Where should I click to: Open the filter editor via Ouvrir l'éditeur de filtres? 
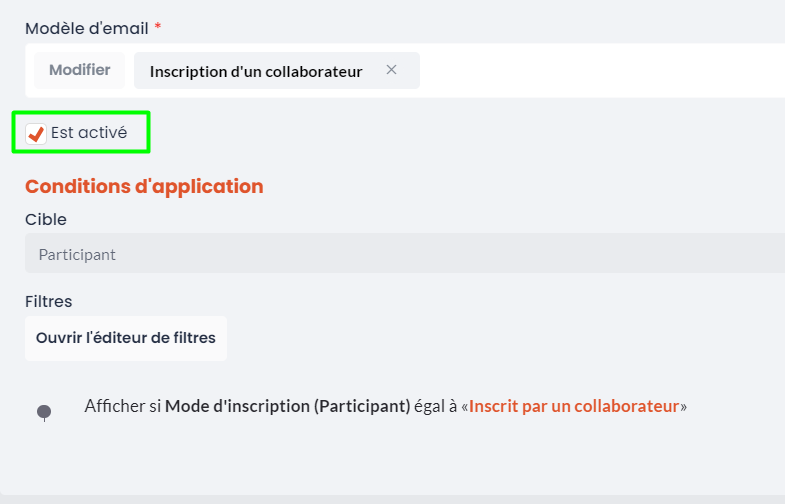tap(126, 338)
